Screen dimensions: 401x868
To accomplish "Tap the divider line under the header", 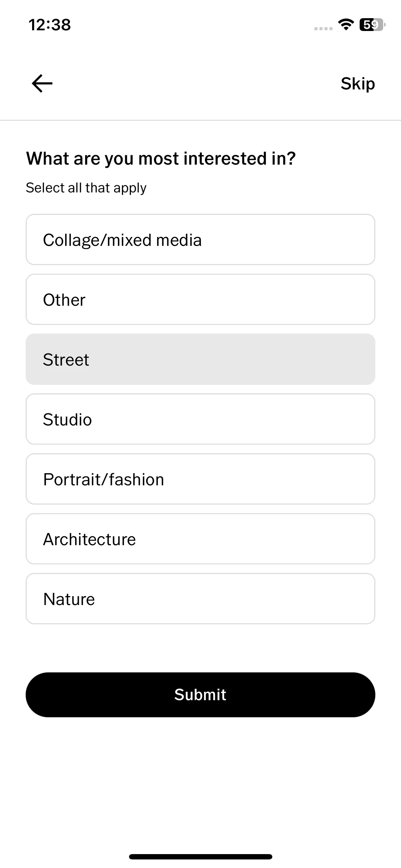I will 200,120.
